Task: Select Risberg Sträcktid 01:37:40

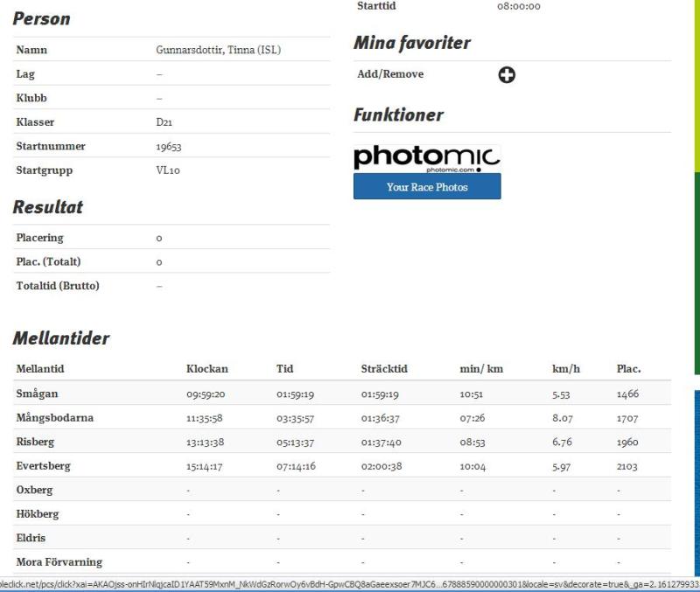Action: 381,442
